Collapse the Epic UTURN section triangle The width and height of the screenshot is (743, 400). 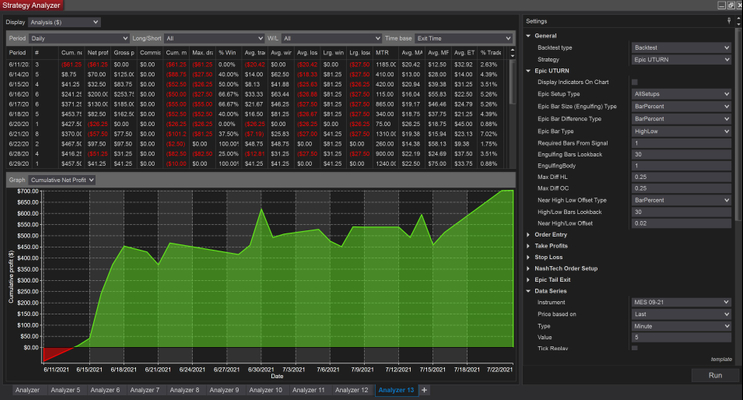click(527, 71)
